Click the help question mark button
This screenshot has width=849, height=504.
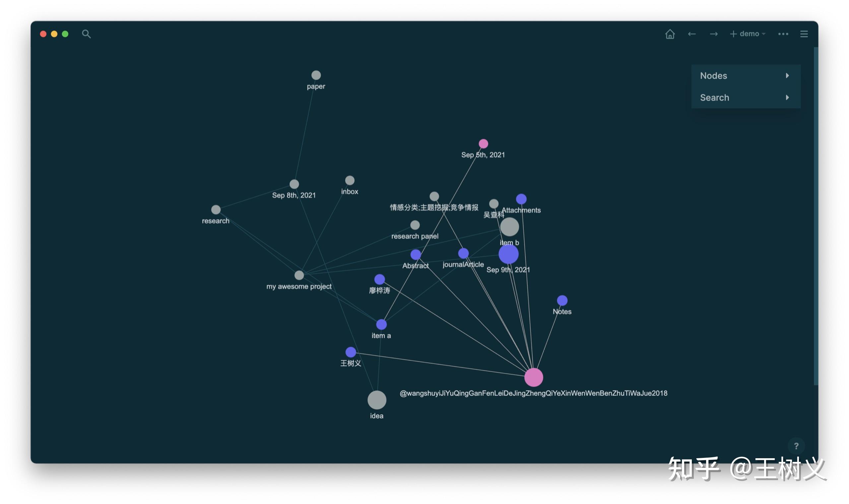click(796, 446)
